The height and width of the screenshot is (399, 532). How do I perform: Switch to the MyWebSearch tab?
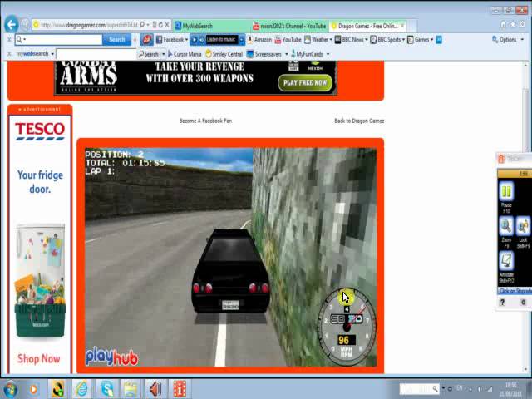pyautogui.click(x=212, y=26)
